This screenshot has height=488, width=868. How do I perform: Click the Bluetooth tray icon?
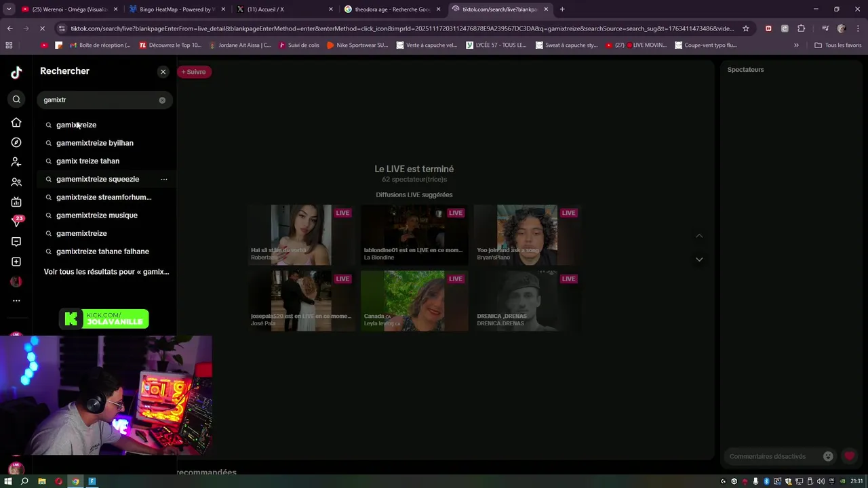tap(766, 481)
